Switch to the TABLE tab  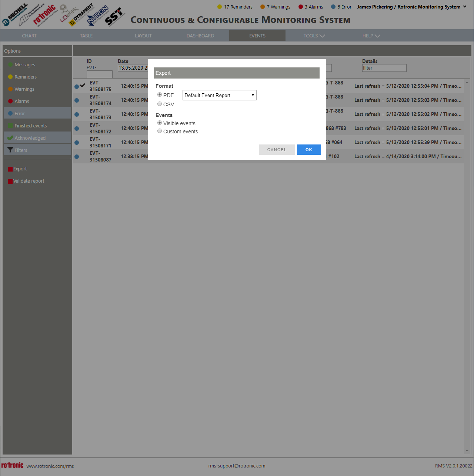(x=86, y=36)
